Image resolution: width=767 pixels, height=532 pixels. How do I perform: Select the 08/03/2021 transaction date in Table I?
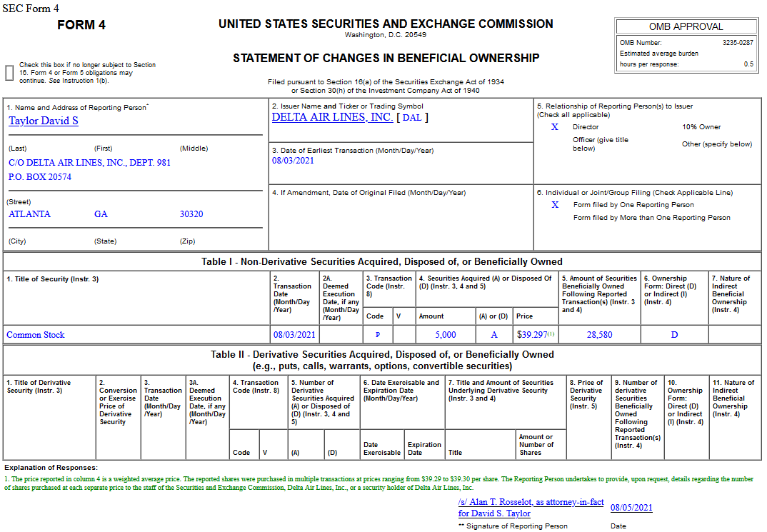[294, 335]
